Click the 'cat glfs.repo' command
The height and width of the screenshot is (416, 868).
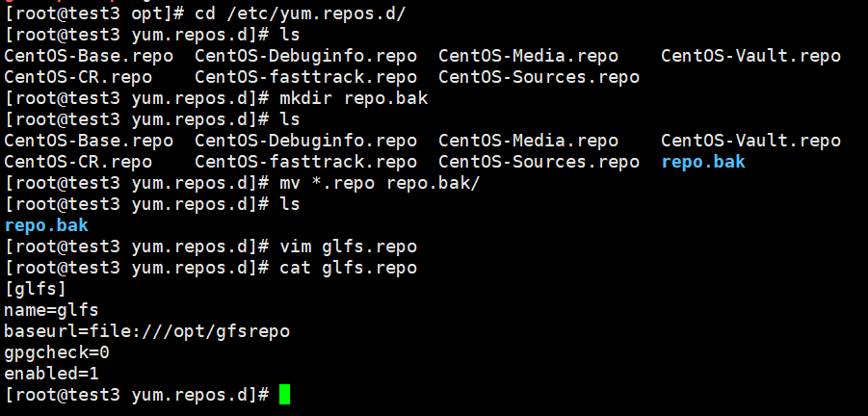coord(348,268)
